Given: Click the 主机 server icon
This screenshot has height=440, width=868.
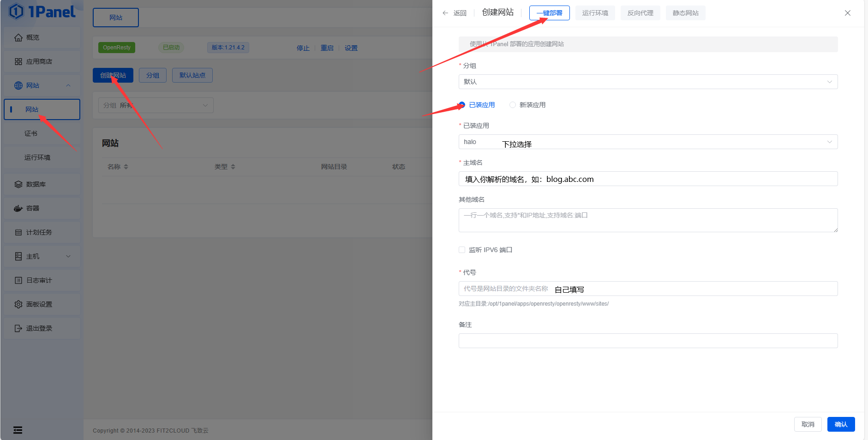Looking at the screenshot, I should [x=18, y=256].
